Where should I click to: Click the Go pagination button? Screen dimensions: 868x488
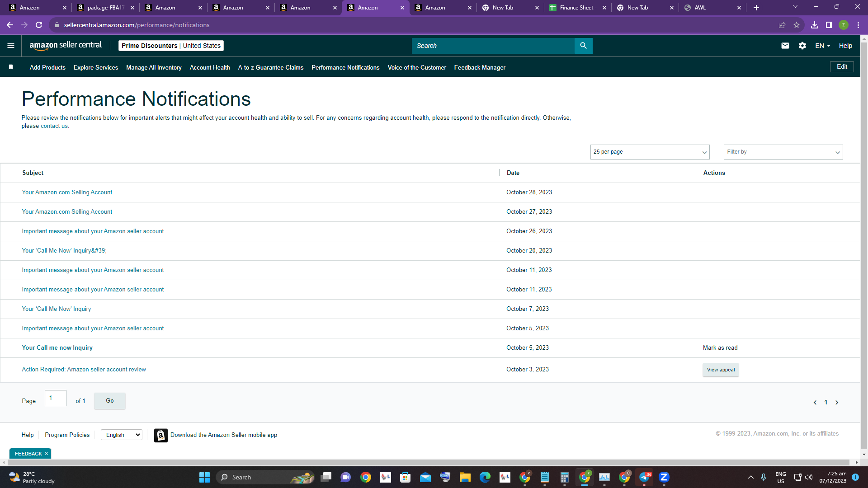click(110, 401)
